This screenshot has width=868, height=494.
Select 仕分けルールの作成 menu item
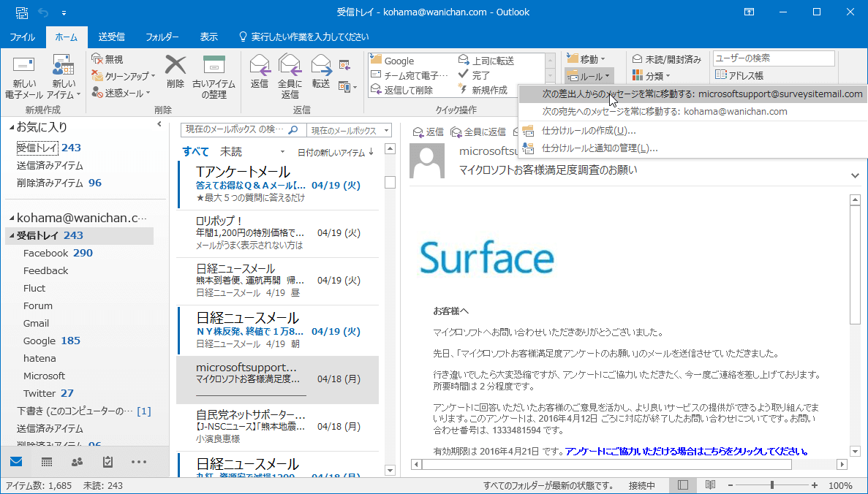click(588, 131)
